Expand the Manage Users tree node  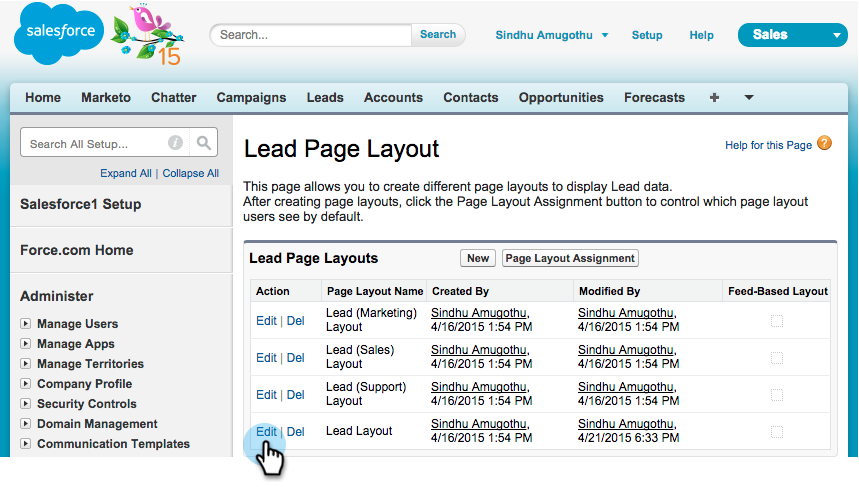(25, 324)
